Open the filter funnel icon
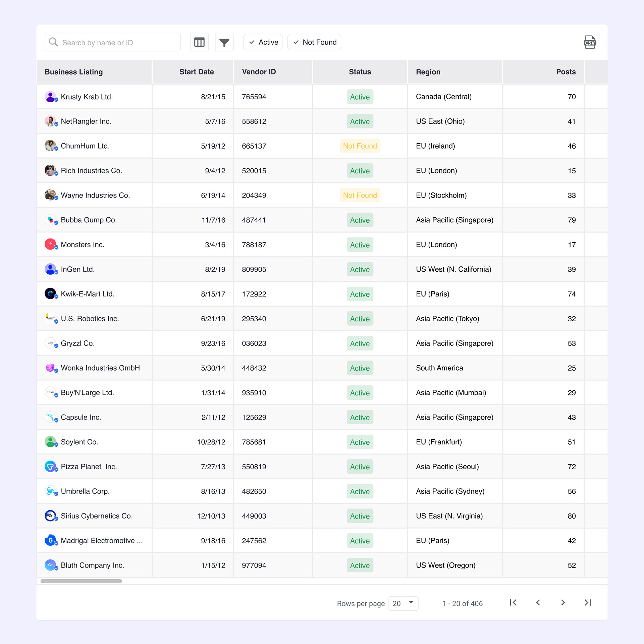This screenshot has width=644, height=644. (x=224, y=42)
